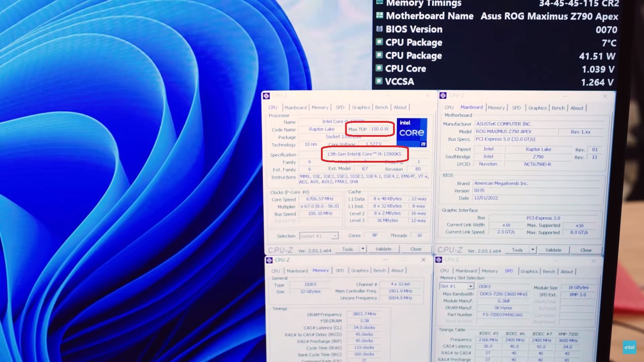Open the Mainboard tab in the CPU window

[296, 108]
